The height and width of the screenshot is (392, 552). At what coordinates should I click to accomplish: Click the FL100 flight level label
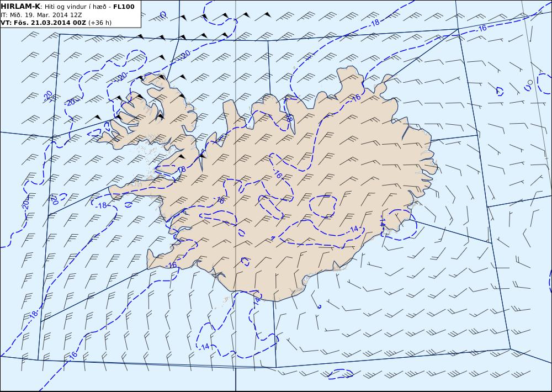pyautogui.click(x=124, y=7)
